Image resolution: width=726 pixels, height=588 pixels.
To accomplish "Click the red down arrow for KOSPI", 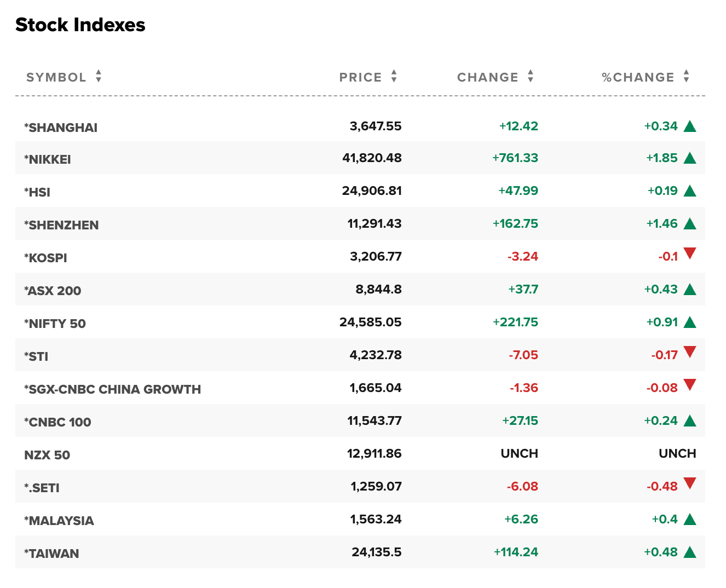I will [x=690, y=253].
